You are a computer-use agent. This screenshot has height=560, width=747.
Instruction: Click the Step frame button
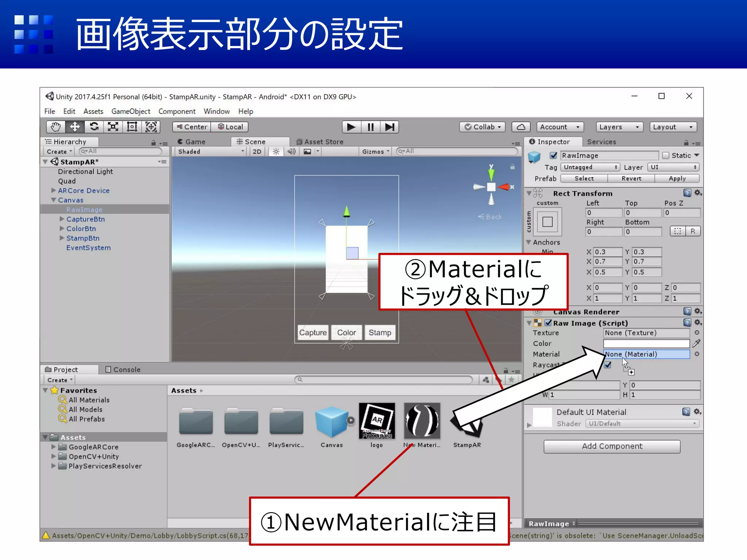(x=390, y=127)
